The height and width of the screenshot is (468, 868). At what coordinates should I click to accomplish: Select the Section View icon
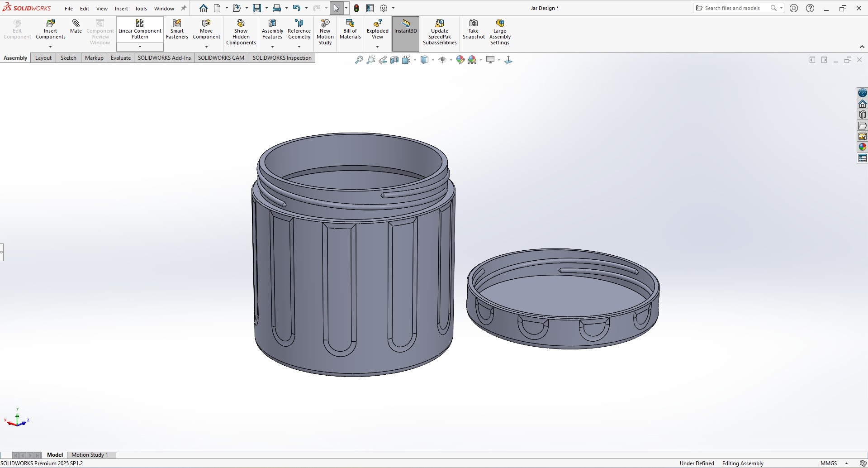pos(394,60)
